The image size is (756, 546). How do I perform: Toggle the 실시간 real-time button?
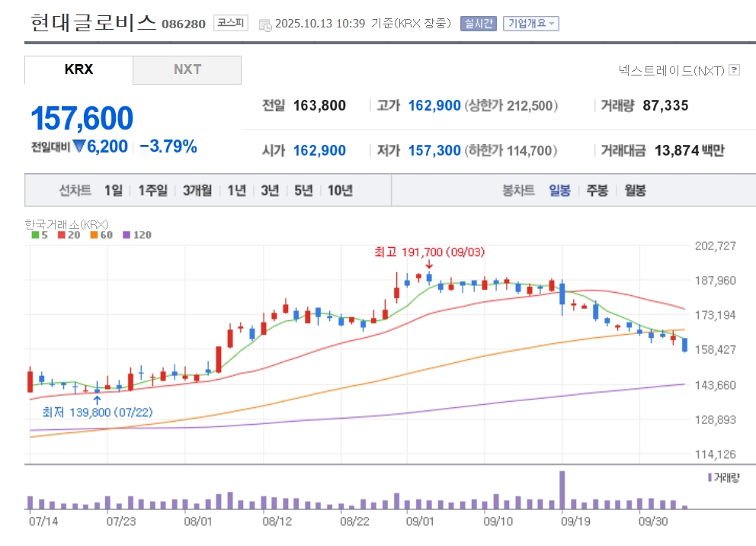pos(479,24)
